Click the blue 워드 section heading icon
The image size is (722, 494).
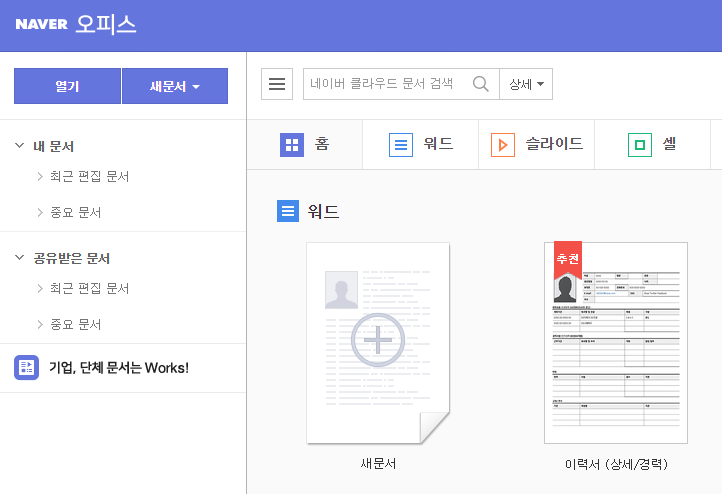pos(288,211)
